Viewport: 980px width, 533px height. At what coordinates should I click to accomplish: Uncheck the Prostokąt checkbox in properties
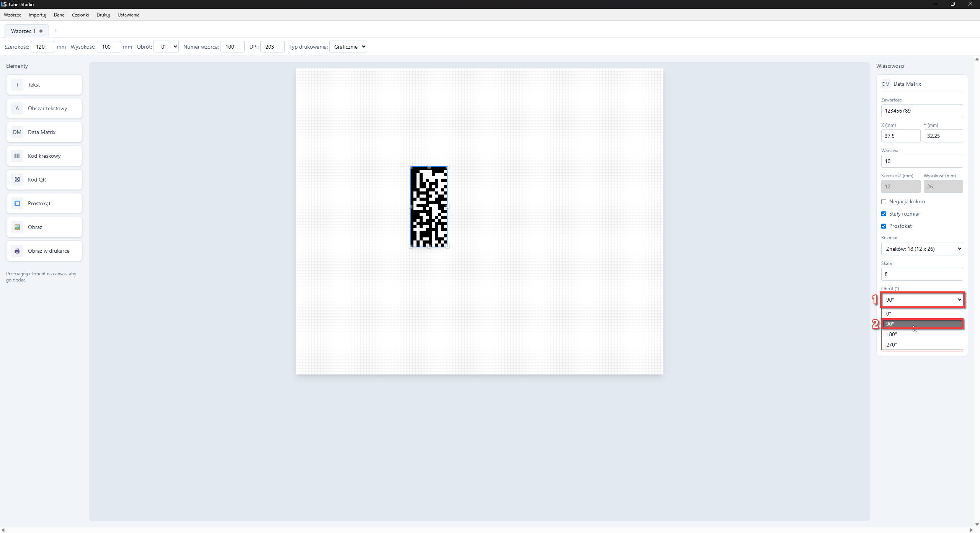click(x=884, y=226)
